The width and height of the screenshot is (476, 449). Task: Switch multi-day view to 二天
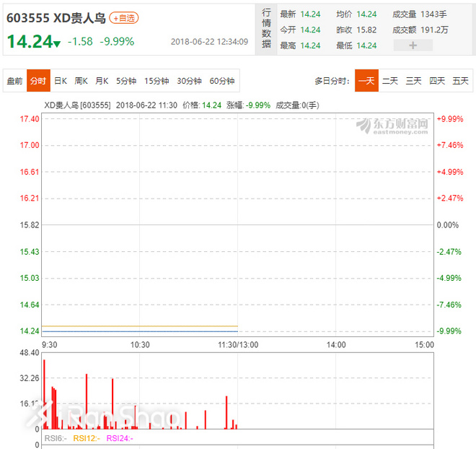pos(390,81)
